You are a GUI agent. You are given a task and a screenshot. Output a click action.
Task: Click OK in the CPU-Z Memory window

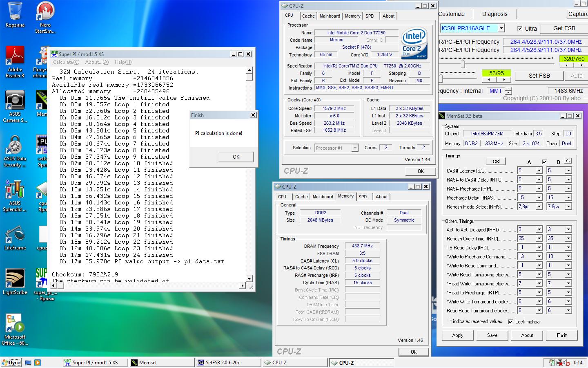[414, 352]
